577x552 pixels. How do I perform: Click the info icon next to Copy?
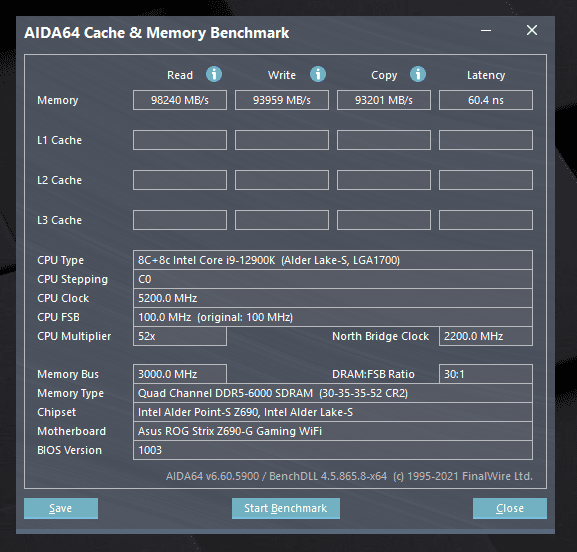(418, 74)
